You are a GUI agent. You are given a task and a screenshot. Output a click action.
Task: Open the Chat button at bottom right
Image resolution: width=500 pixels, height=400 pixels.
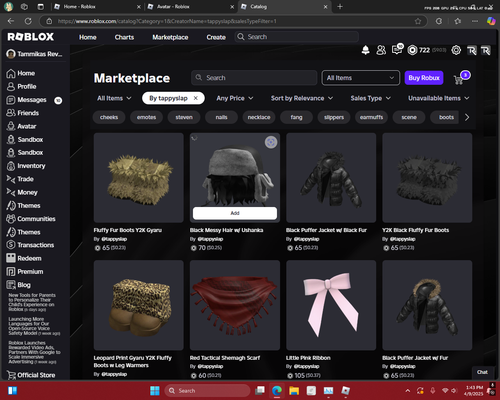tap(482, 372)
